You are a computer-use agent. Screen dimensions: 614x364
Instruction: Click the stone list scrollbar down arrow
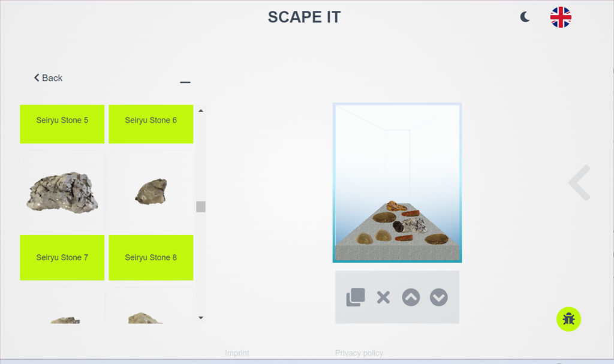tap(201, 318)
